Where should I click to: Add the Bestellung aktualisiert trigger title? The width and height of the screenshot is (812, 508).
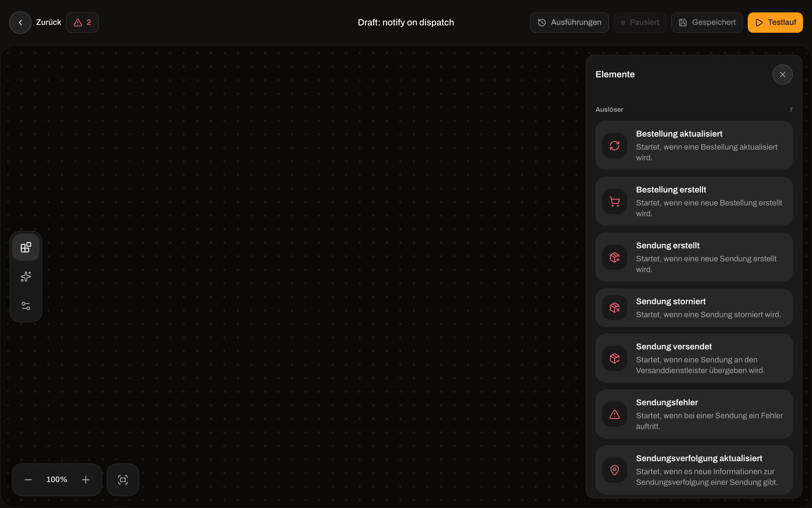click(679, 134)
